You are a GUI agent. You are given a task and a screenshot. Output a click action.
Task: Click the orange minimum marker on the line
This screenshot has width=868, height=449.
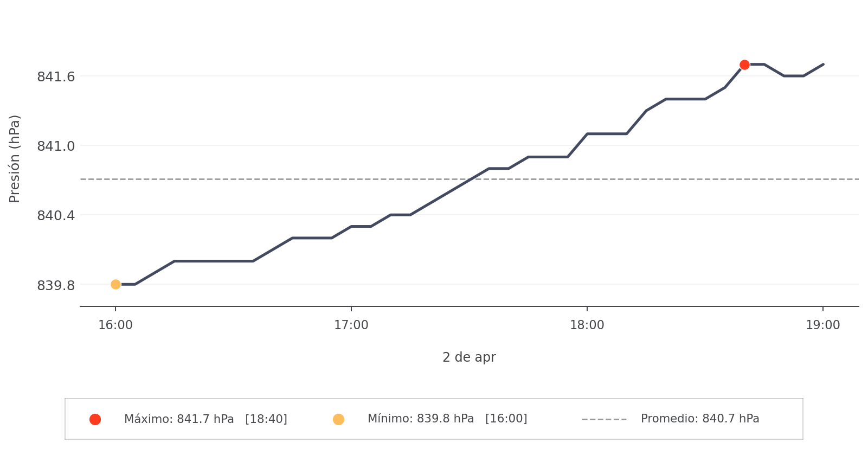click(115, 284)
